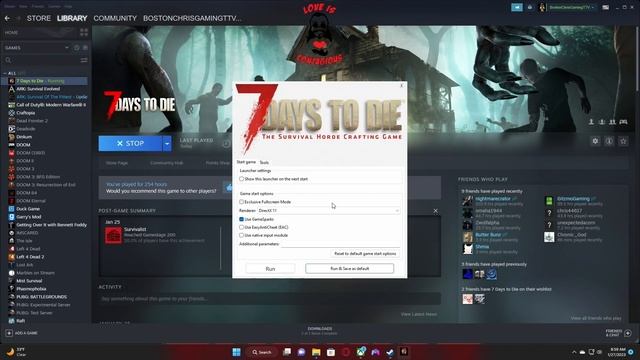640x360 pixels.
Task: Click the 7 Days to Die taskbar icon
Action: click(404, 351)
